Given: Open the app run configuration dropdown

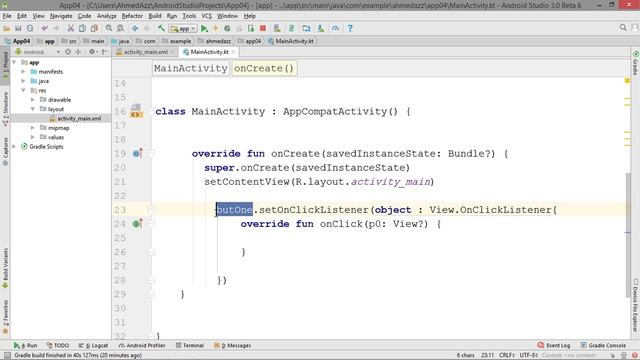Looking at the screenshot, I should pos(183,29).
